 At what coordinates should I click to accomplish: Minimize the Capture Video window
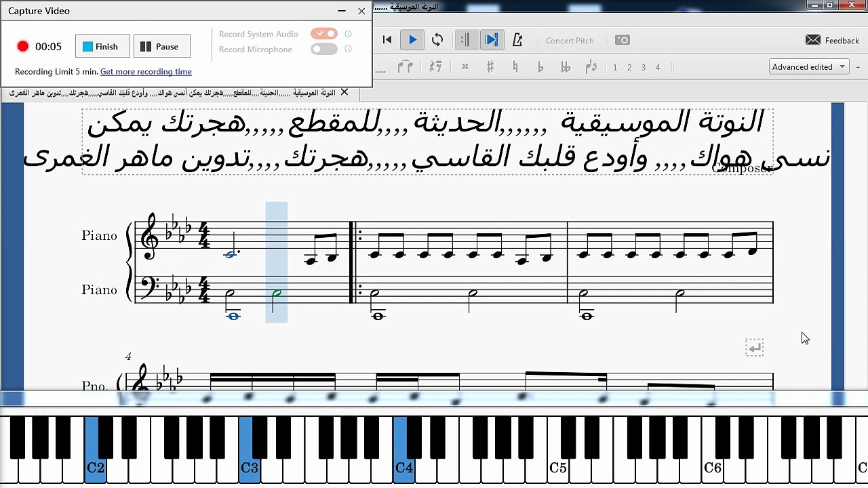pos(342,11)
